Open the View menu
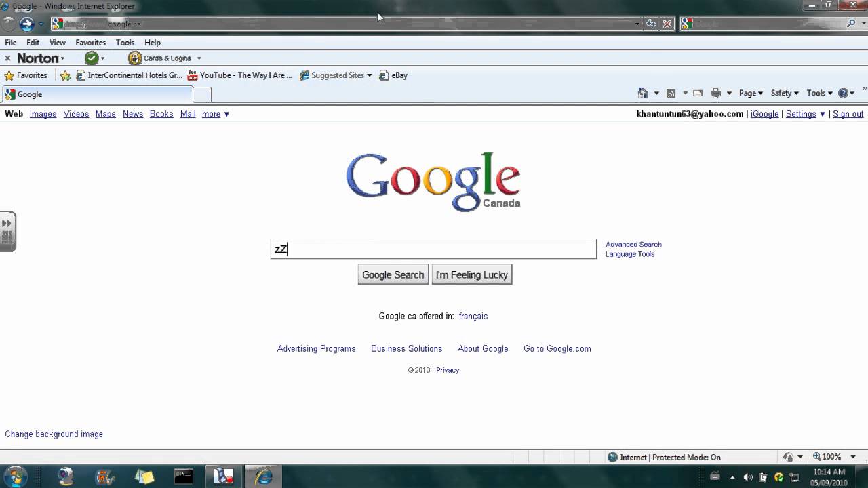 coord(58,42)
